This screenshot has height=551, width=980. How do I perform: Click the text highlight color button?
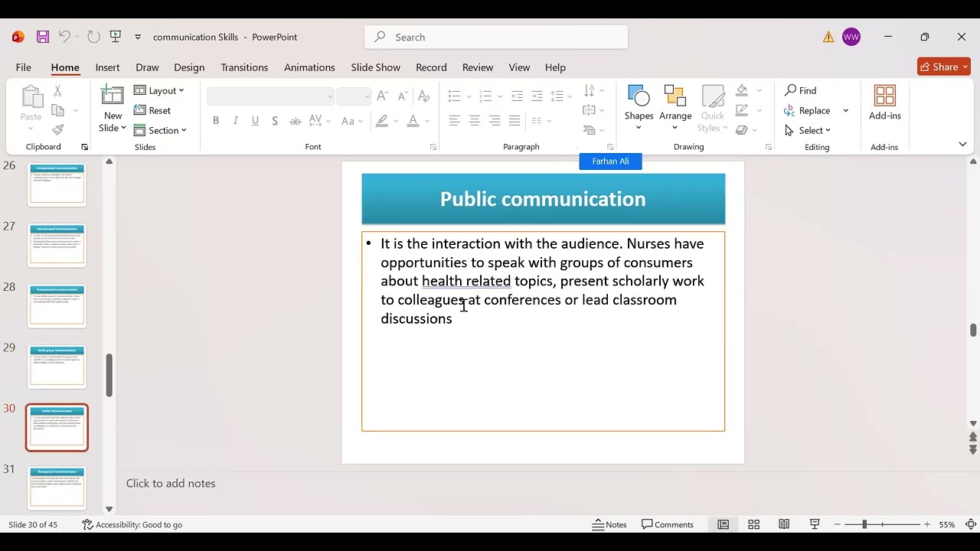382,120
